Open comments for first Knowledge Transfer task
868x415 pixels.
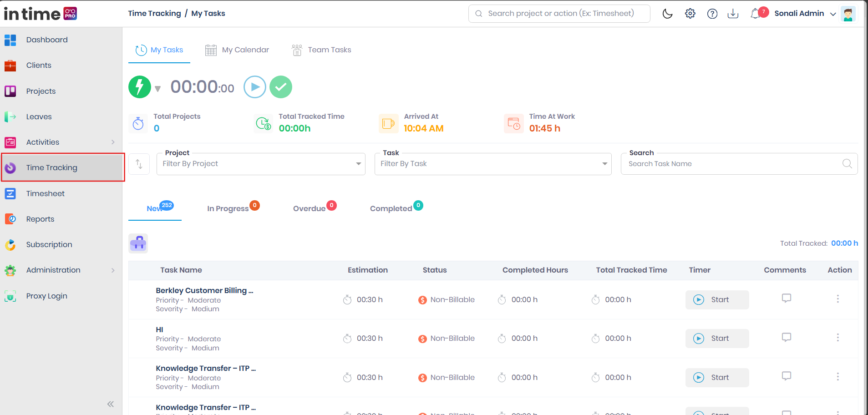pyautogui.click(x=787, y=376)
